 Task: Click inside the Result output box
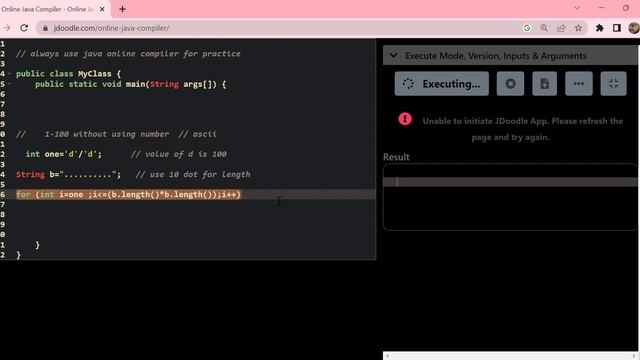tap(510, 197)
